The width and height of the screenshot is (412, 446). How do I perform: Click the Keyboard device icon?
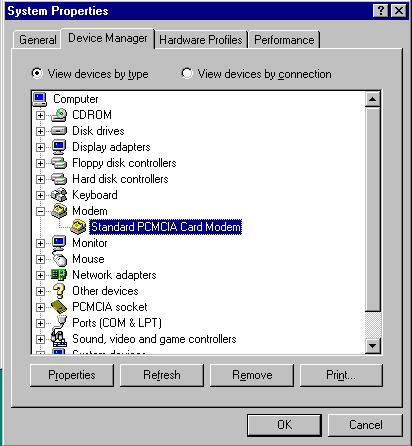point(59,195)
